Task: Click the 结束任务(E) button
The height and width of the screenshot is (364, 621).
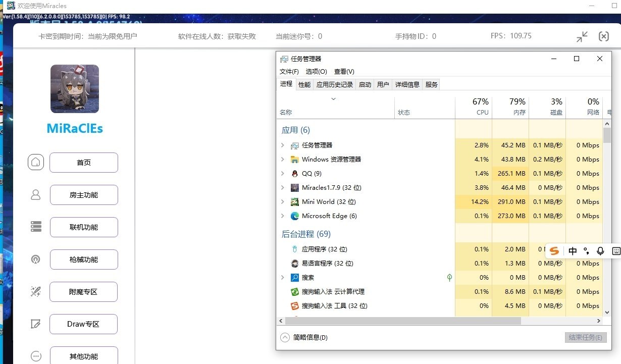Action: tap(586, 337)
